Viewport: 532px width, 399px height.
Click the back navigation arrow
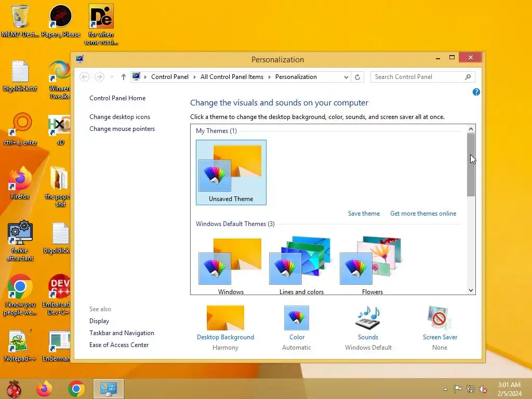(x=85, y=77)
